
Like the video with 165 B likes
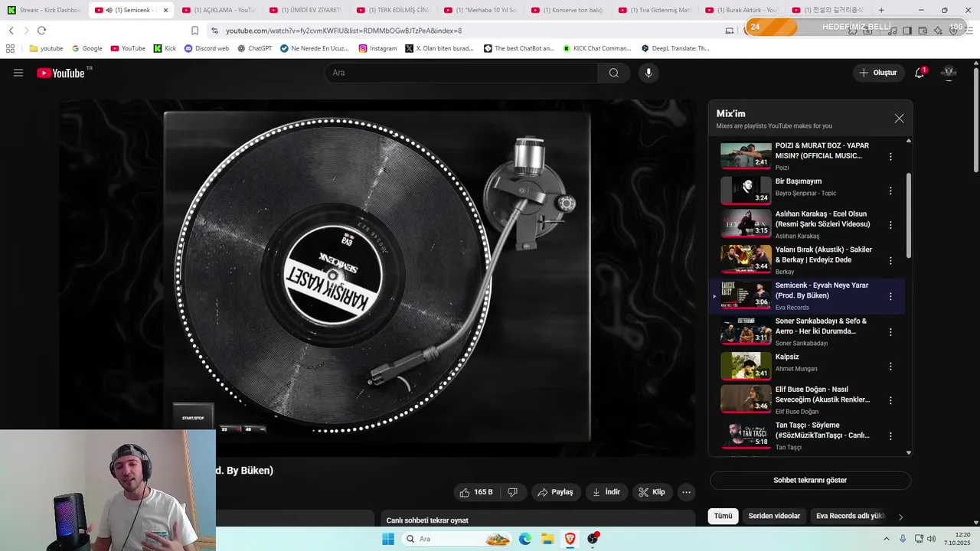pos(476,492)
